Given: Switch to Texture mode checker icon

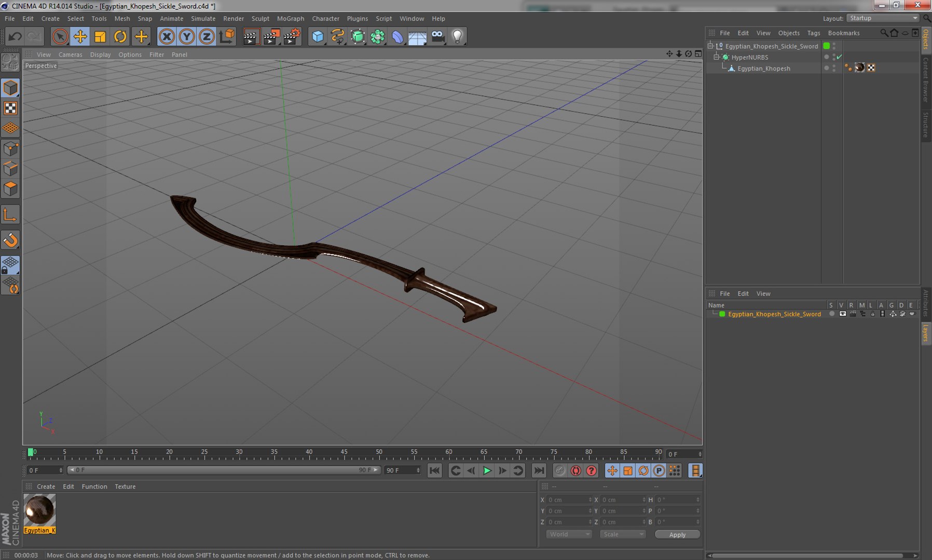Looking at the screenshot, I should pyautogui.click(x=10, y=108).
